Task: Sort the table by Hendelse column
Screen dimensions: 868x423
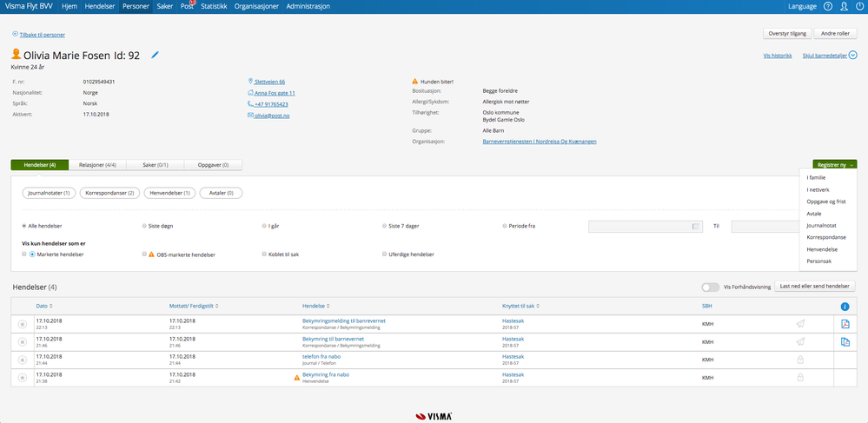Action: pyautogui.click(x=316, y=307)
